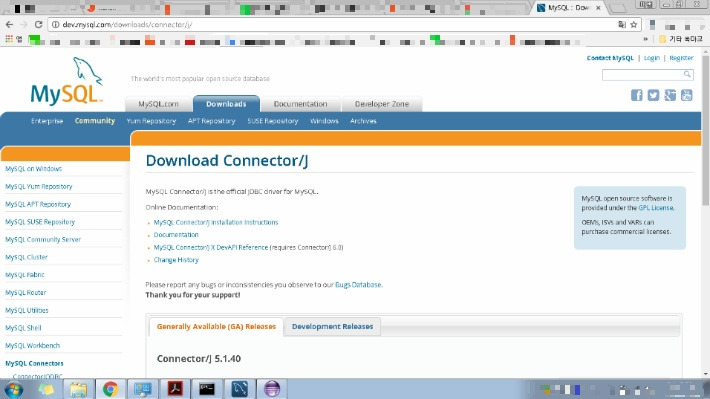Open the Change History link
The image size is (710, 399).
pyautogui.click(x=176, y=260)
